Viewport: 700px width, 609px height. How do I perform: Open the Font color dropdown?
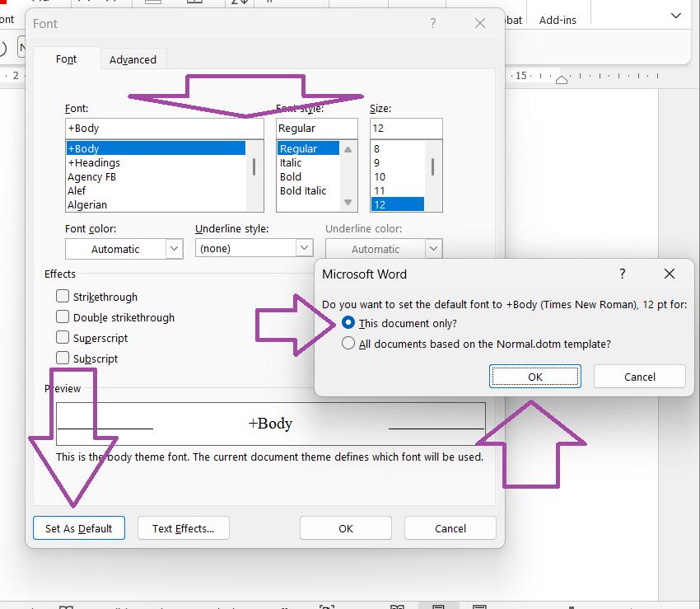[174, 249]
